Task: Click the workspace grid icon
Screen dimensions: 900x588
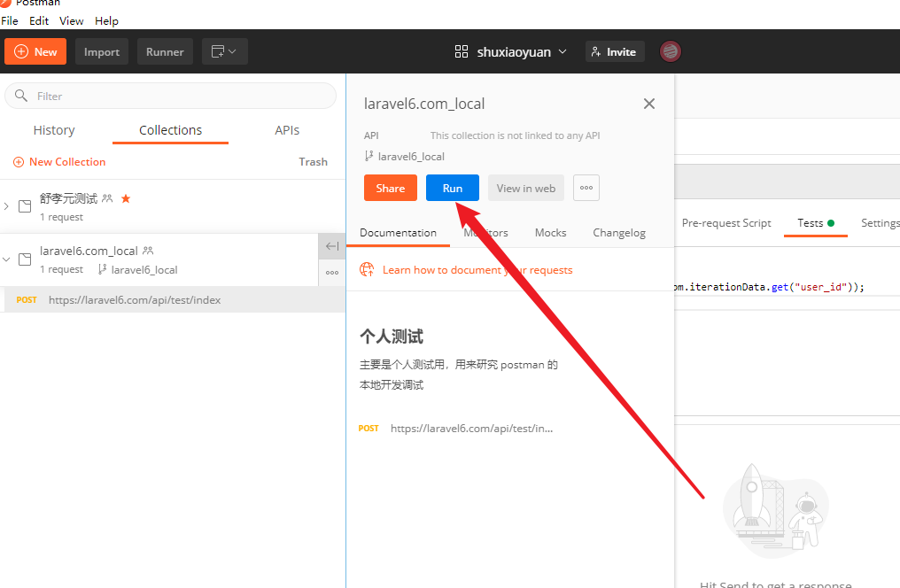Action: pyautogui.click(x=462, y=51)
